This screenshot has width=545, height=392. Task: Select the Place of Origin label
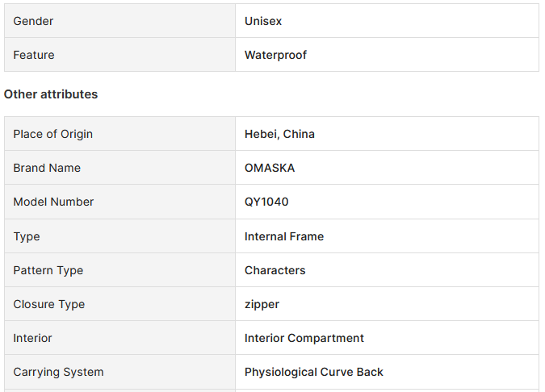click(x=52, y=134)
